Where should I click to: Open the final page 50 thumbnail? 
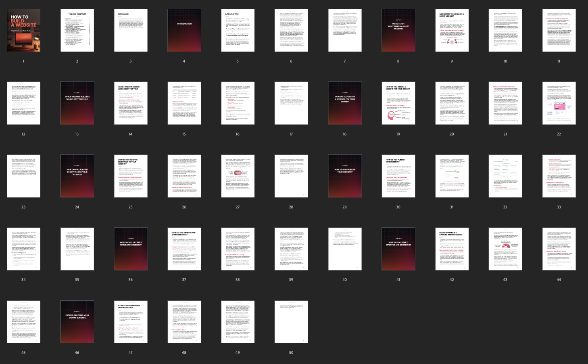[x=291, y=322]
